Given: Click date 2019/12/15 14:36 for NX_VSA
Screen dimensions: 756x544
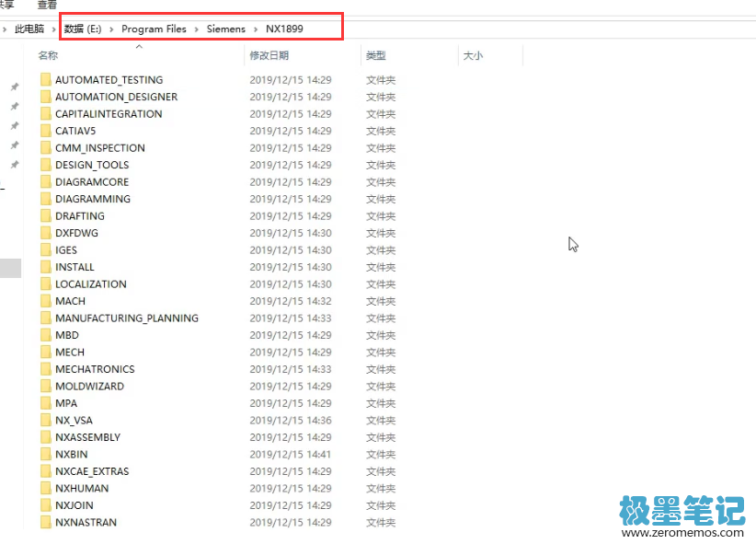Looking at the screenshot, I should [291, 421].
